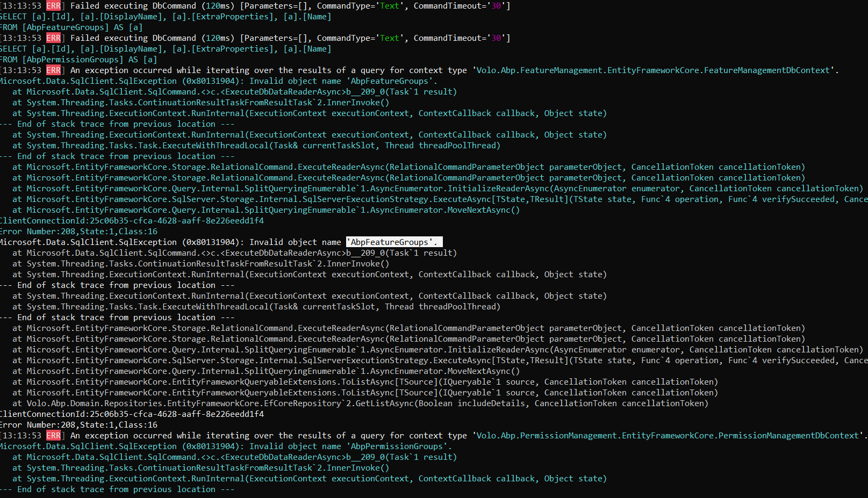Click the first 'Error Number:208,State:1,Class:16' line
The image size is (868, 498).
click(78, 232)
